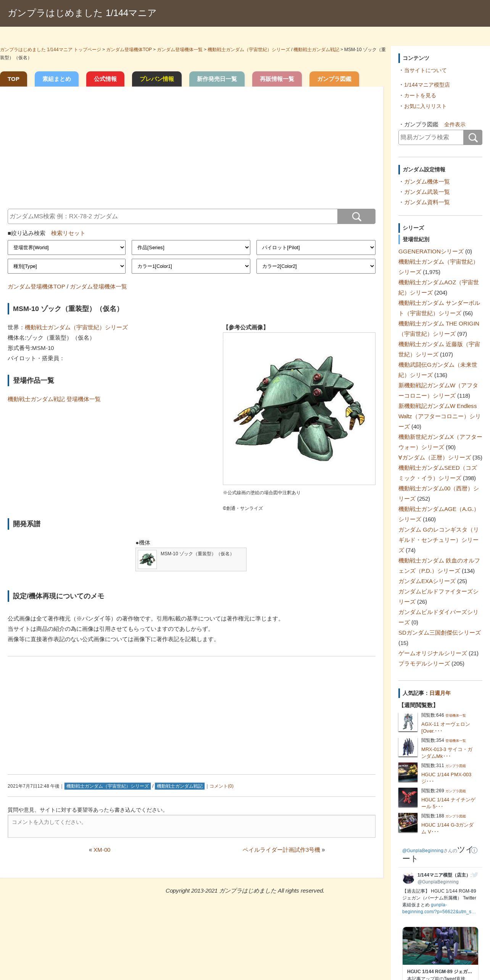Open 1/144マニア模型店 sidebar link

coord(427,85)
